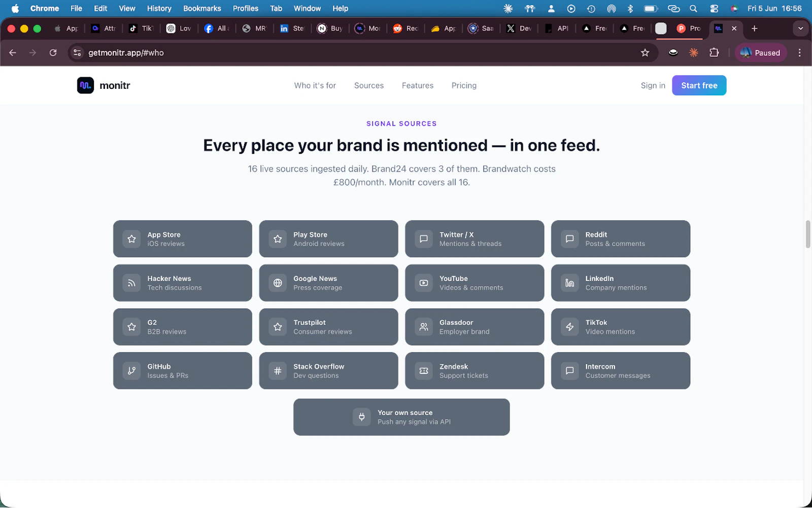Viewport: 812px width, 508px height.
Task: Go back to the previous page
Action: pos(13,53)
